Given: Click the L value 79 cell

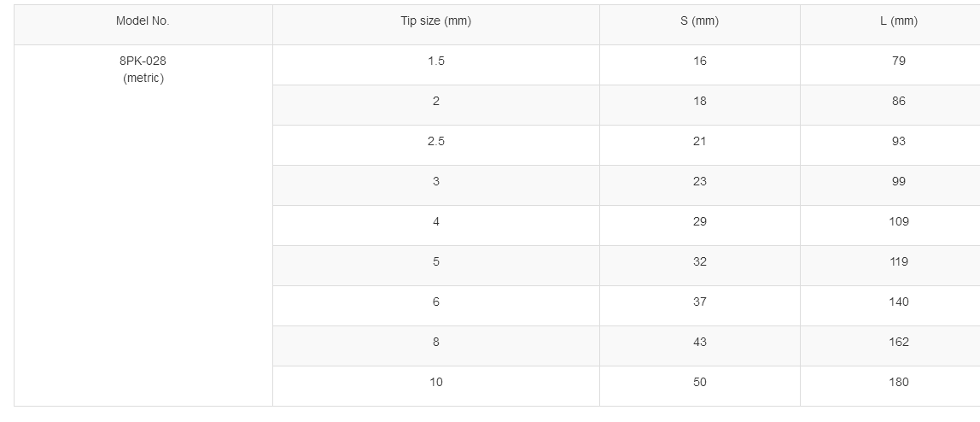Looking at the screenshot, I should [x=898, y=62].
